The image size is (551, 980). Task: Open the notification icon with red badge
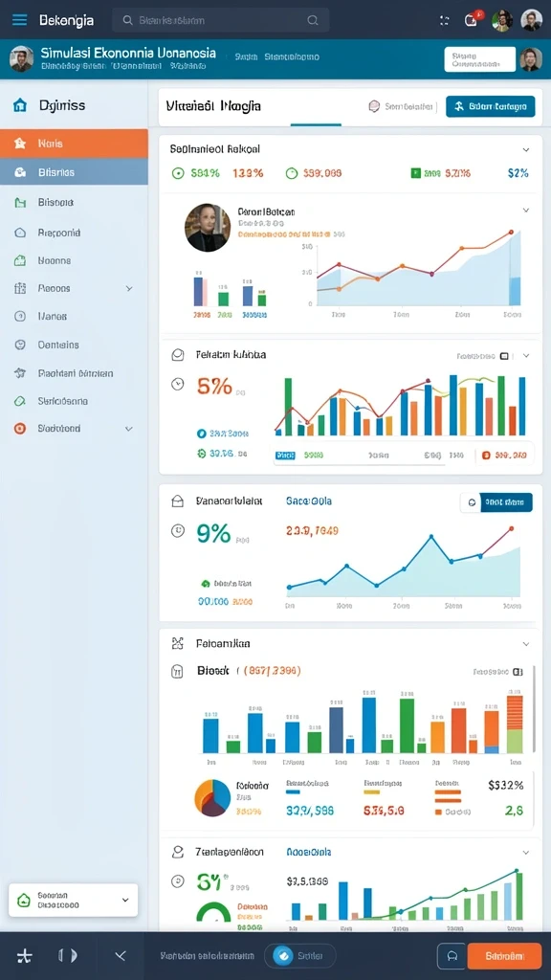pos(471,20)
